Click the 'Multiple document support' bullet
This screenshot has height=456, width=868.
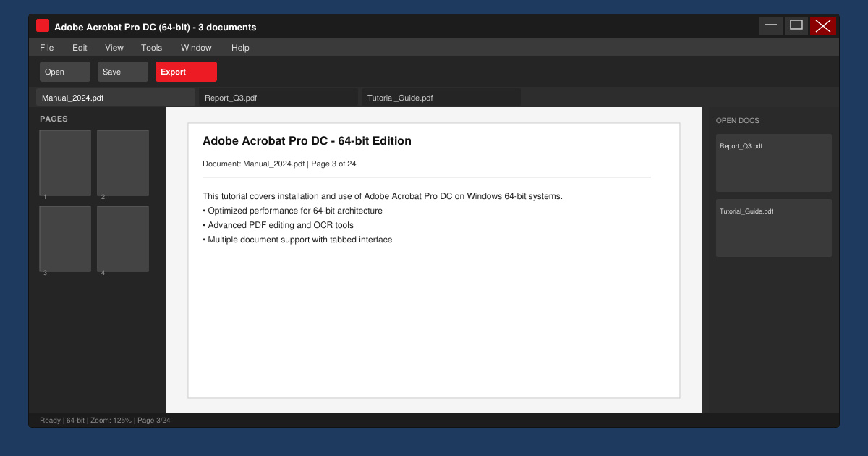pos(297,240)
